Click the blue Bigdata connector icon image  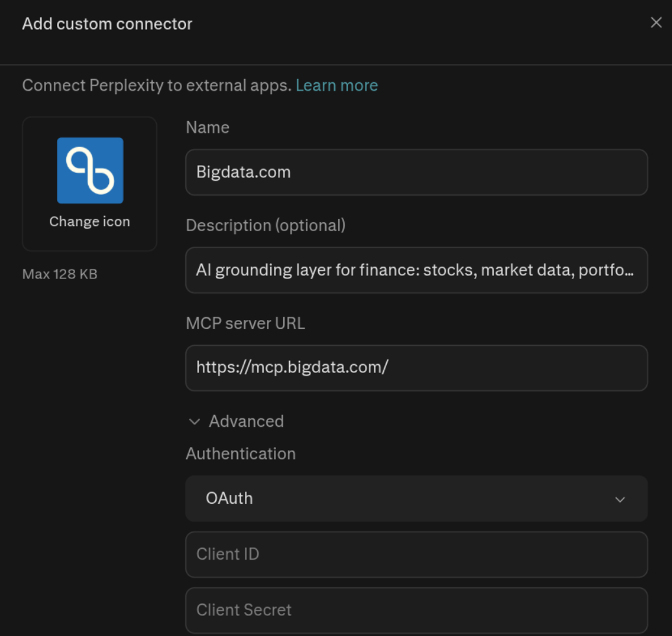[90, 170]
